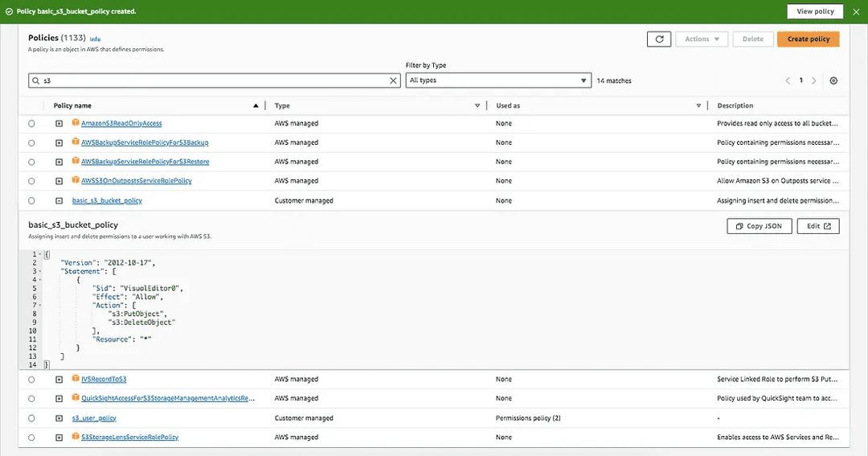
Task: Click the "s3:PutObject" line in JSON
Action: tap(137, 314)
